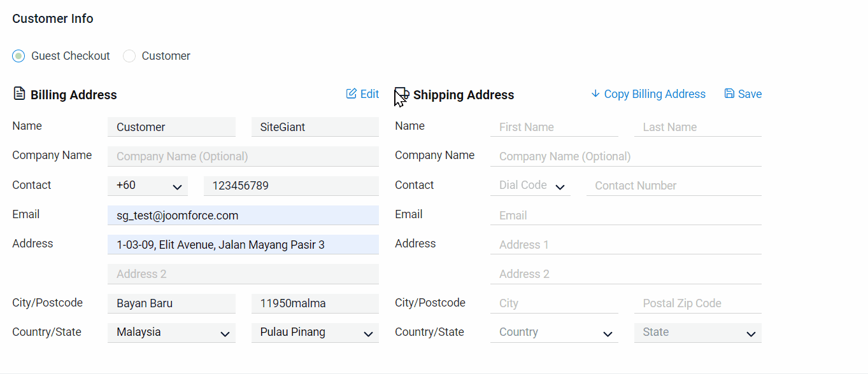This screenshot has height=374, width=868.
Task: Click the shipping First Name field
Action: (x=554, y=127)
